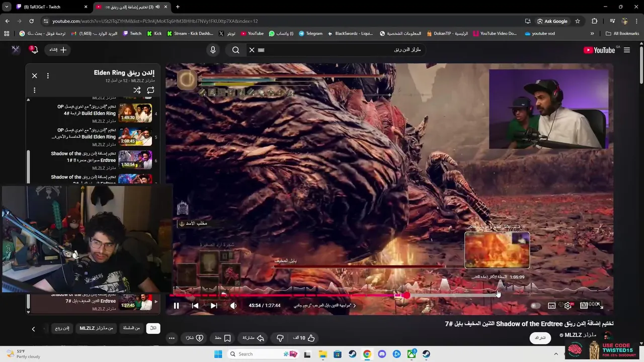Open Chrome extensions puzzle icon
644x362 pixels.
pyautogui.click(x=594, y=21)
